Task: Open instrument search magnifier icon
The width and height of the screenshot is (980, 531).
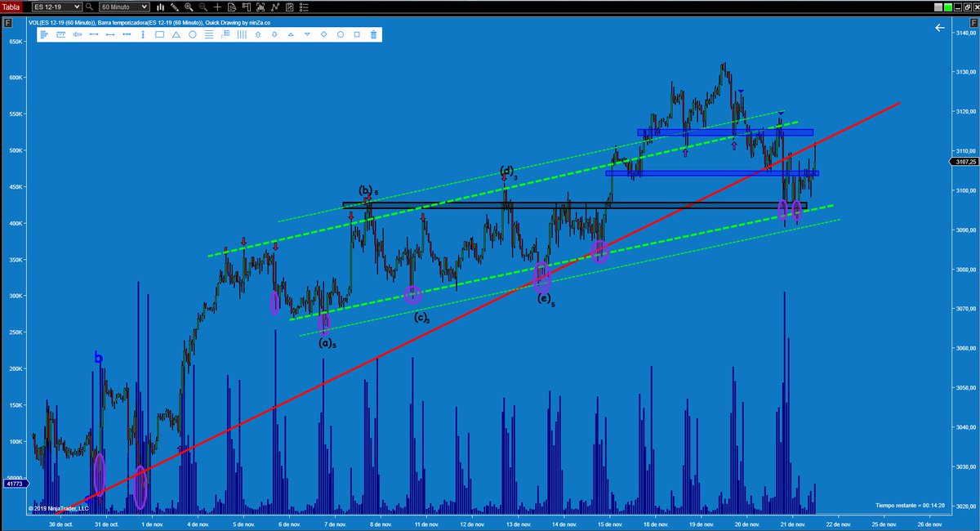Action: [90, 7]
